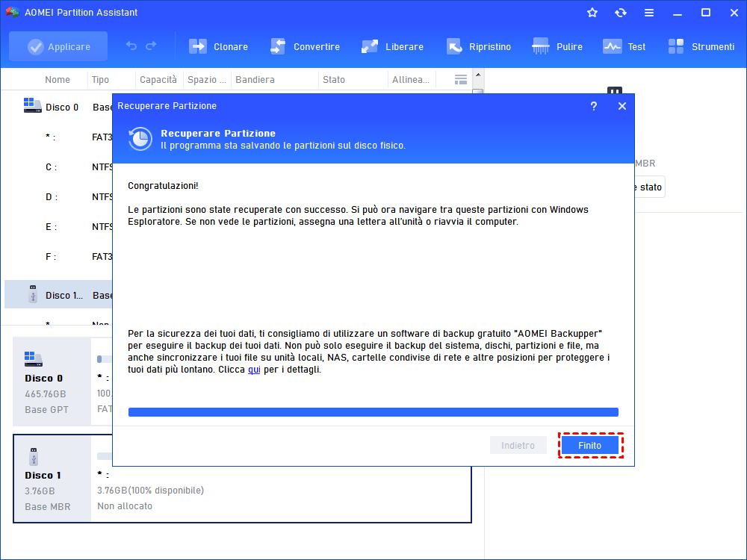The height and width of the screenshot is (560, 747).
Task: Click the help question mark in the dialog
Action: click(x=594, y=106)
